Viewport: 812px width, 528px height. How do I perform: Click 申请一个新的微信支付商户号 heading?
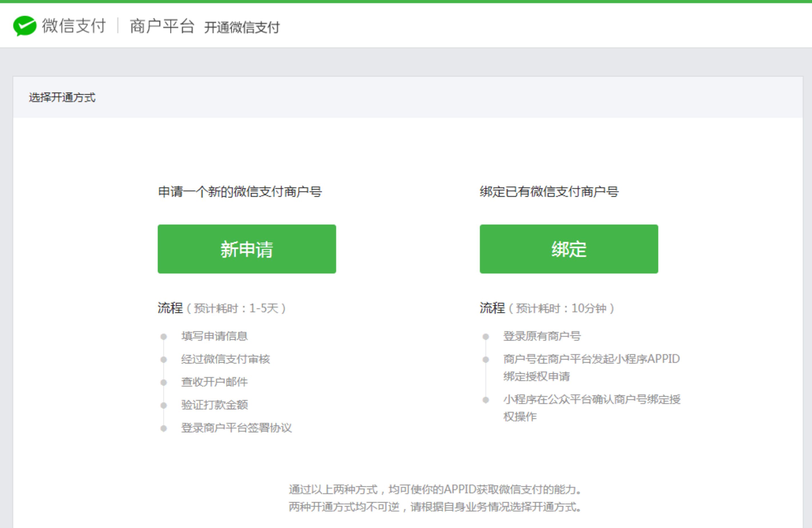tap(240, 191)
